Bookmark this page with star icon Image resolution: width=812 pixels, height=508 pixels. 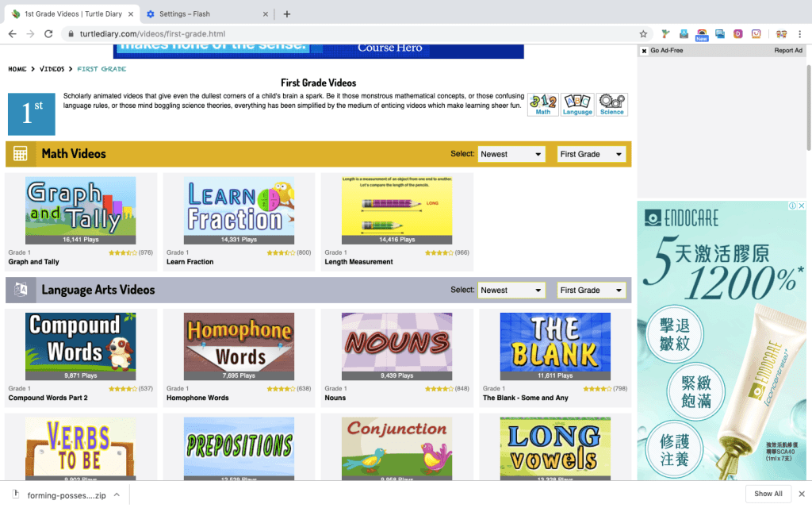pos(643,34)
